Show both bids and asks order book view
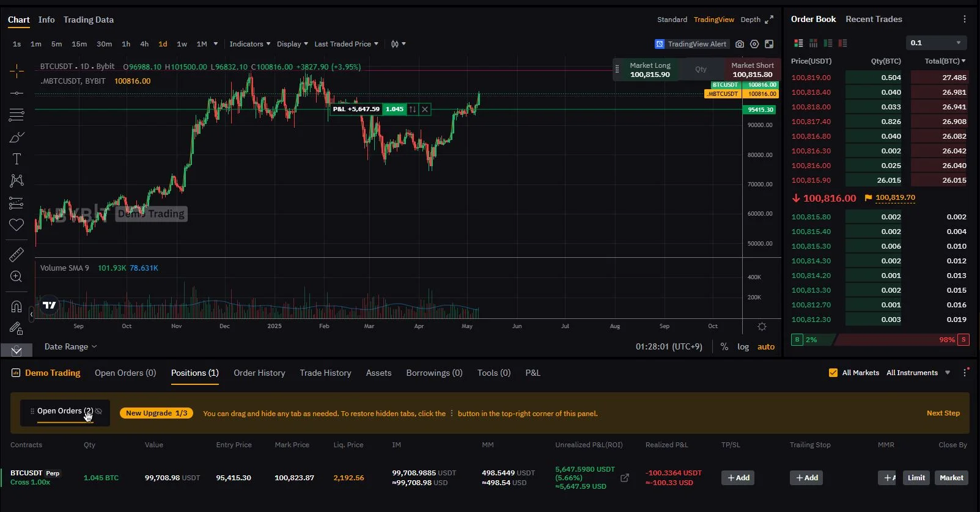980x512 pixels. click(798, 43)
